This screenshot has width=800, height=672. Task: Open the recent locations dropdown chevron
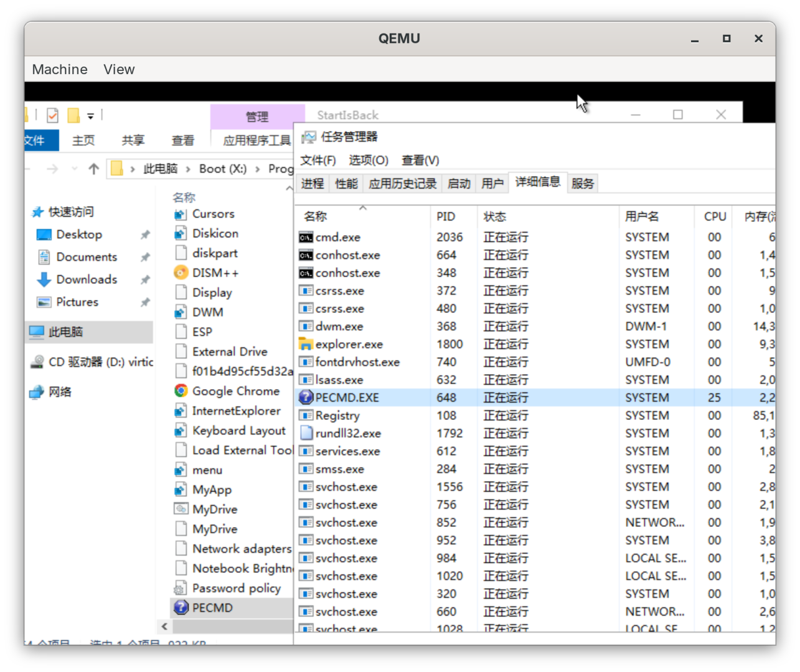click(75, 169)
